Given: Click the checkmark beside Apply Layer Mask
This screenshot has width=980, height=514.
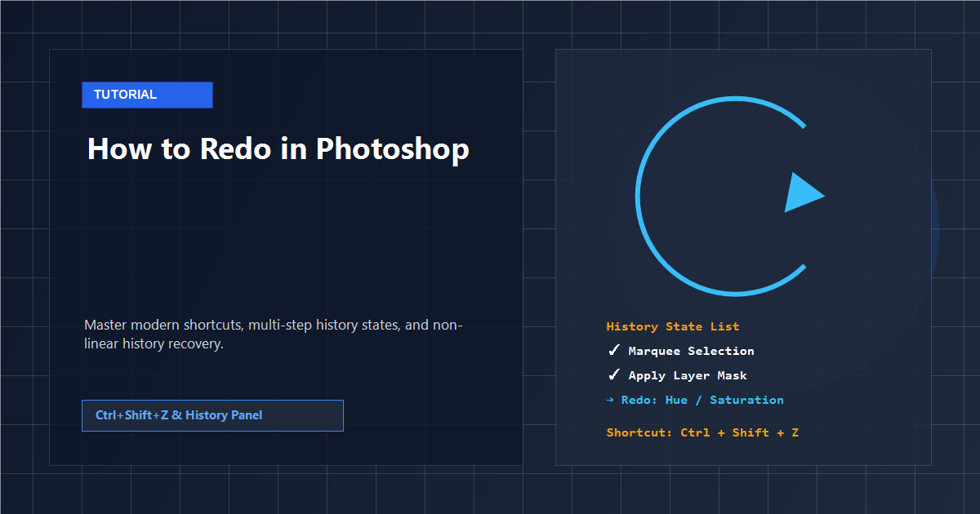Looking at the screenshot, I should 614,375.
